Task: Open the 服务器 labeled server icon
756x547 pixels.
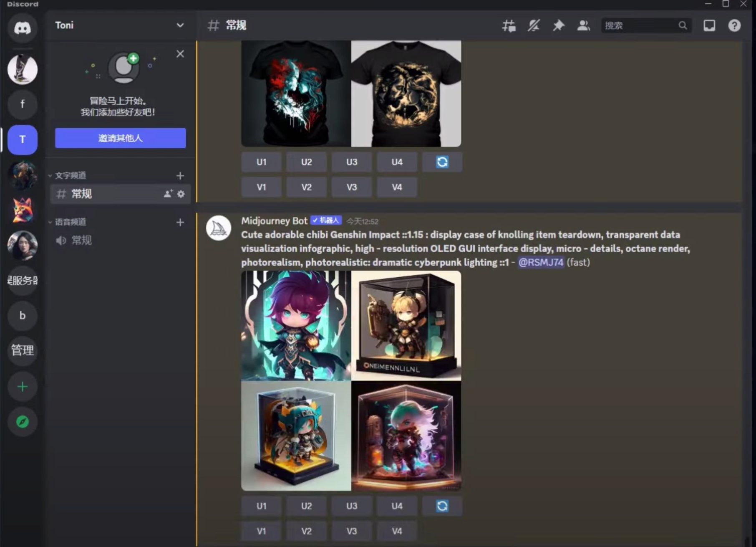Action: coord(23,280)
